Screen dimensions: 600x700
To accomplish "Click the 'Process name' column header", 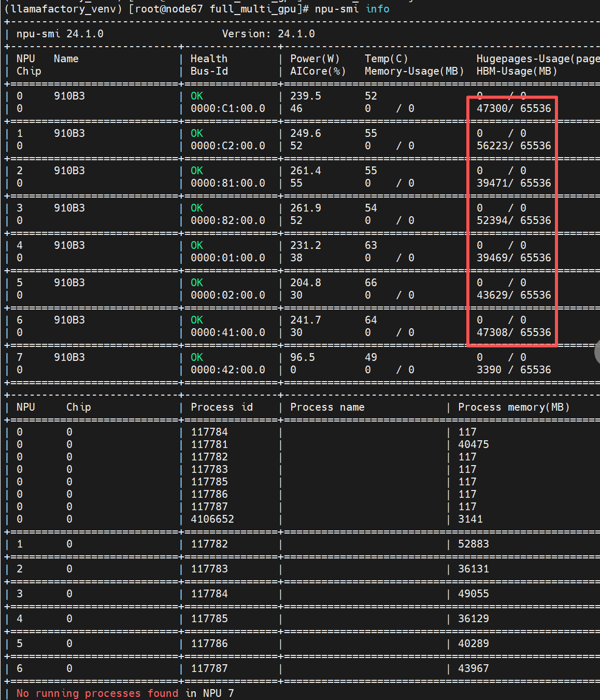I will [327, 407].
